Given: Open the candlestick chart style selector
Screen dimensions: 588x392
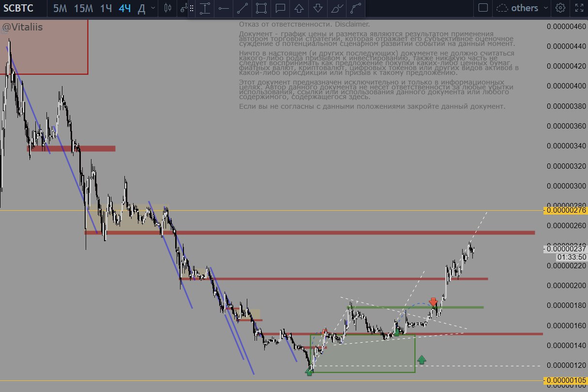Looking at the screenshot, I should 168,8.
